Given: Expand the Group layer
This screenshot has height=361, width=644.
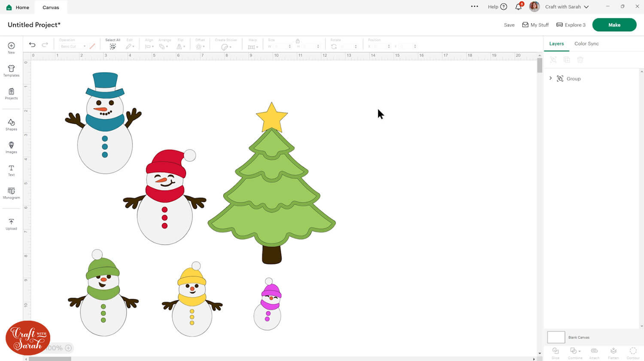Looking at the screenshot, I should (x=550, y=79).
